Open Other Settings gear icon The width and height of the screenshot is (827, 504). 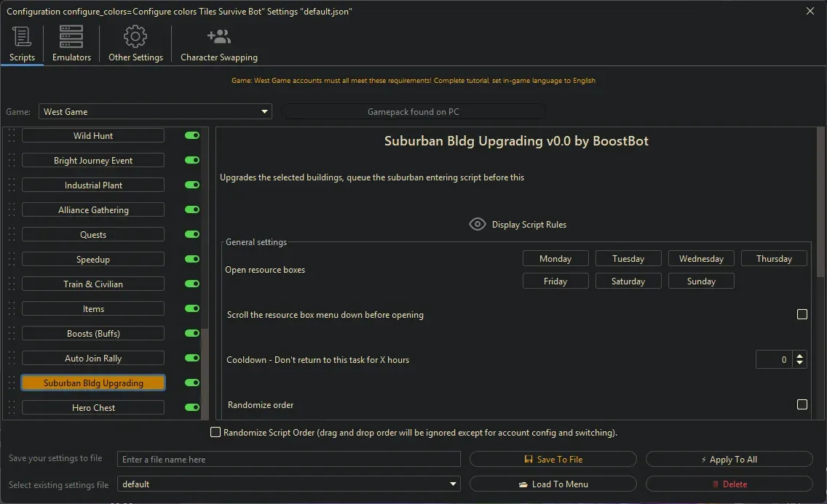pyautogui.click(x=135, y=36)
